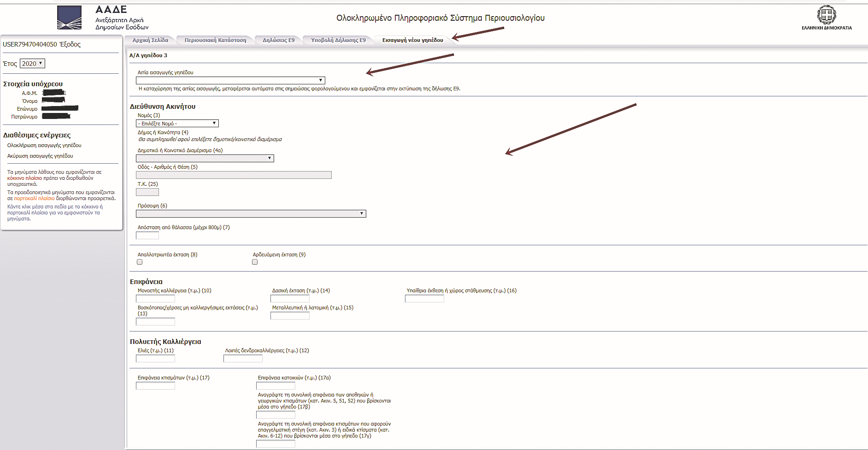Click the Επιφάνεια κατοικιών (17α) field

(276, 385)
